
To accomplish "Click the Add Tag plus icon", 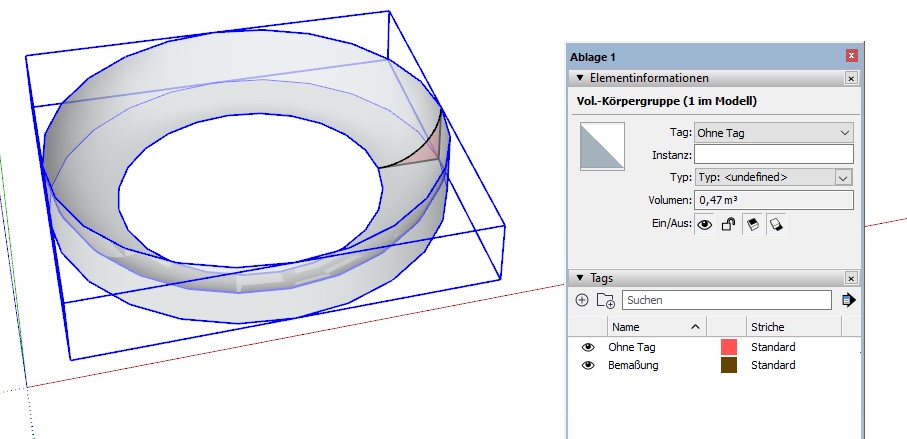I will [582, 300].
